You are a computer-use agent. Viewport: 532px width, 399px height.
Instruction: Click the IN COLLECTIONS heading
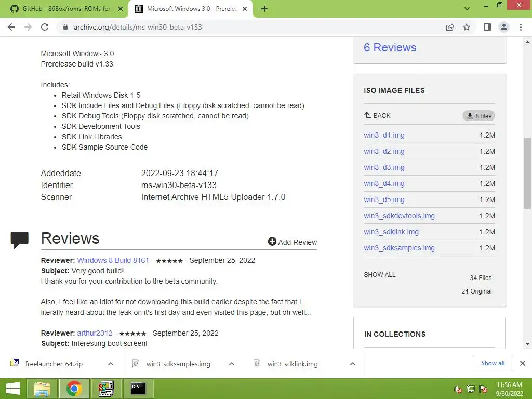(395, 334)
